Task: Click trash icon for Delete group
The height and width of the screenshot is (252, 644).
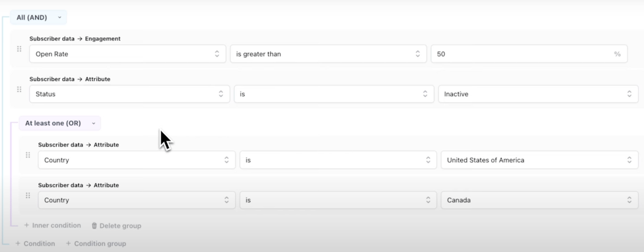Action: pyautogui.click(x=94, y=226)
